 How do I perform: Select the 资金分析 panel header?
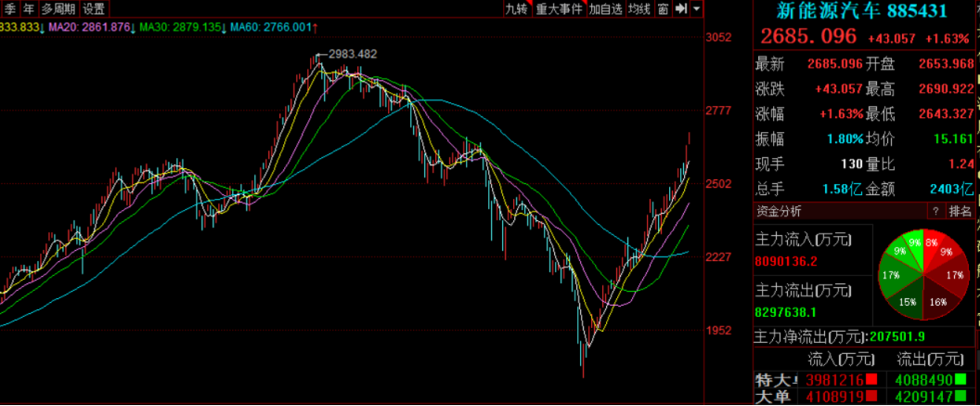(779, 212)
